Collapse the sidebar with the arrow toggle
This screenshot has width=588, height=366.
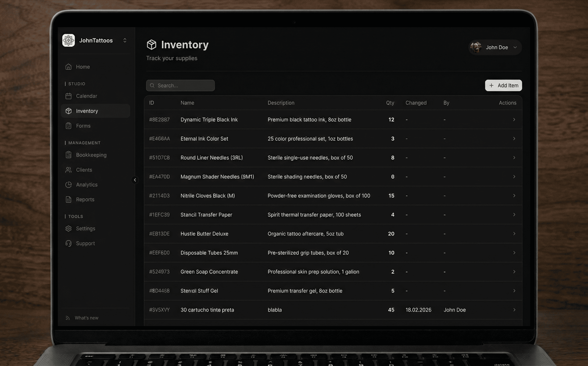[x=135, y=180]
